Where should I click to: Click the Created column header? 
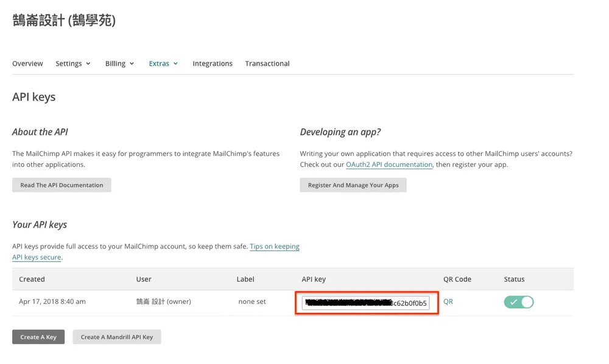32,279
